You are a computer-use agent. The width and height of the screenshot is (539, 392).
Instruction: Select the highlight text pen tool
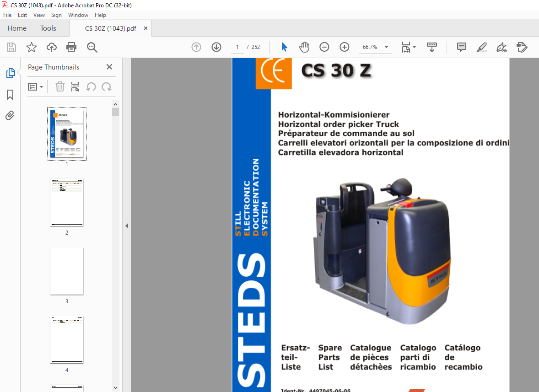click(x=482, y=47)
